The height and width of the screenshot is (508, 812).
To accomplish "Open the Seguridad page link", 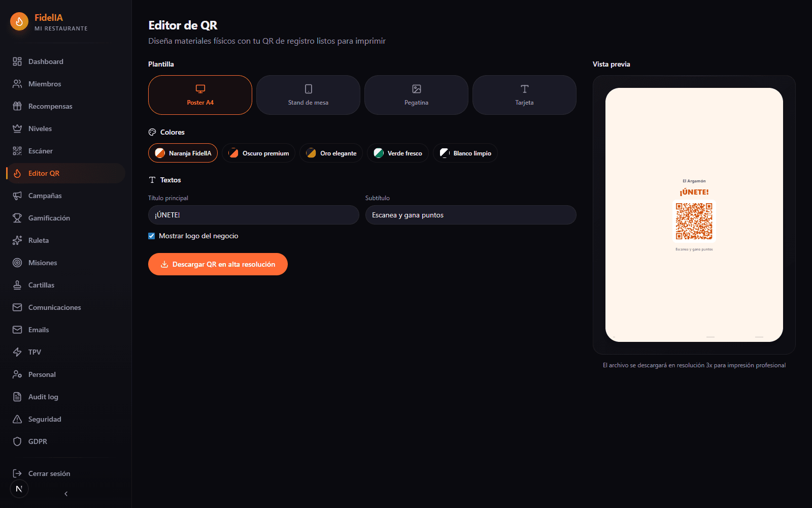I will (65, 419).
